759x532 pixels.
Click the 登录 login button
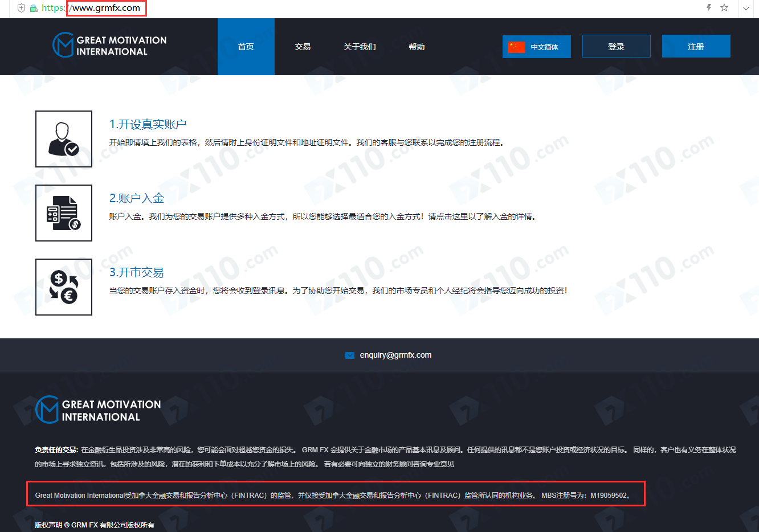pos(617,47)
